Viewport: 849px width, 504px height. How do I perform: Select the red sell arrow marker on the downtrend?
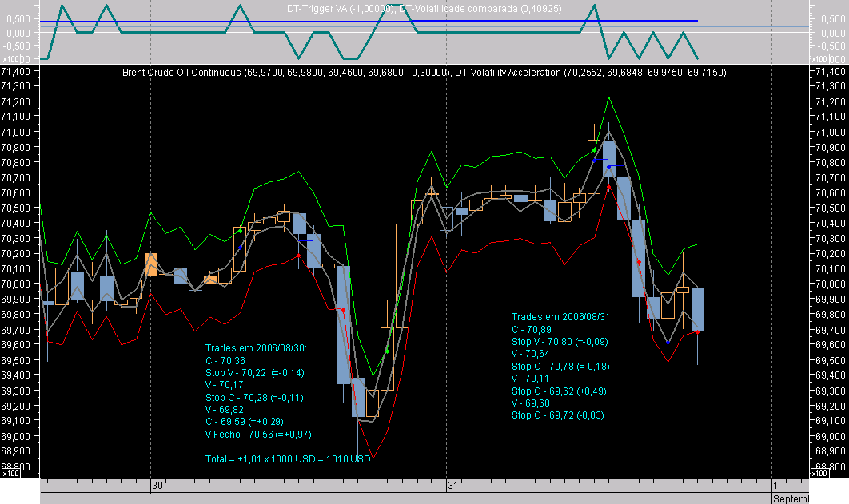pyautogui.click(x=640, y=260)
